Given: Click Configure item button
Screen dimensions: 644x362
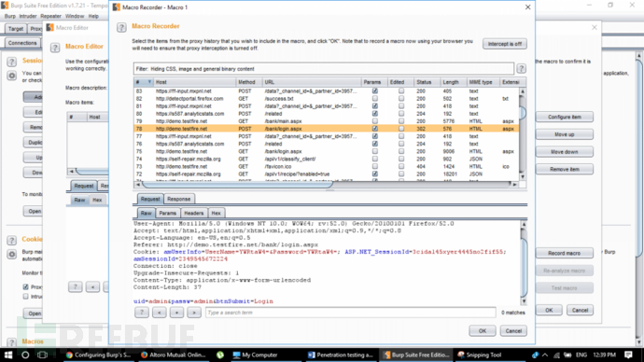Looking at the screenshot, I should (x=565, y=117).
